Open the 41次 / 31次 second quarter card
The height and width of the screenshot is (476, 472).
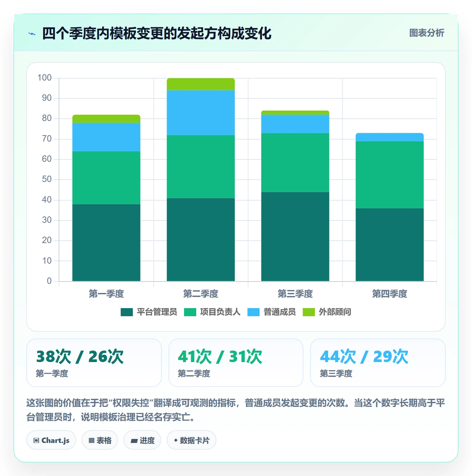pos(236,363)
